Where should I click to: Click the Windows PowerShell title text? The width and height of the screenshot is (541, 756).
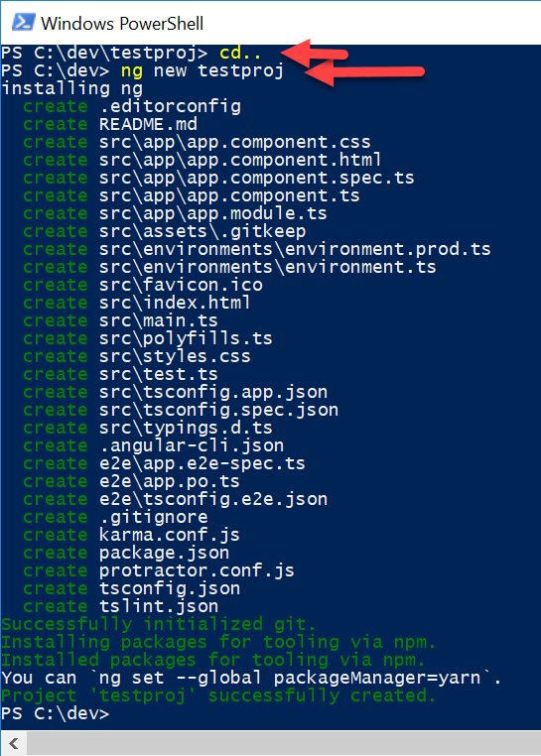[x=122, y=23]
